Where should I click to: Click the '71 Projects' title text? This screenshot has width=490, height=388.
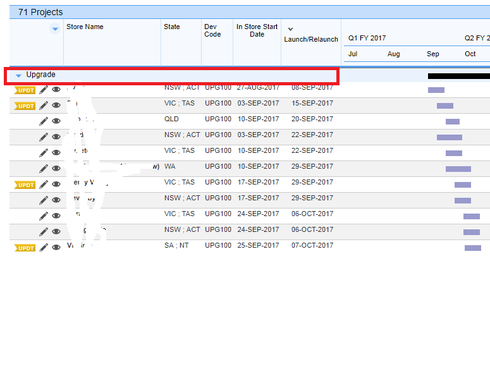click(40, 12)
